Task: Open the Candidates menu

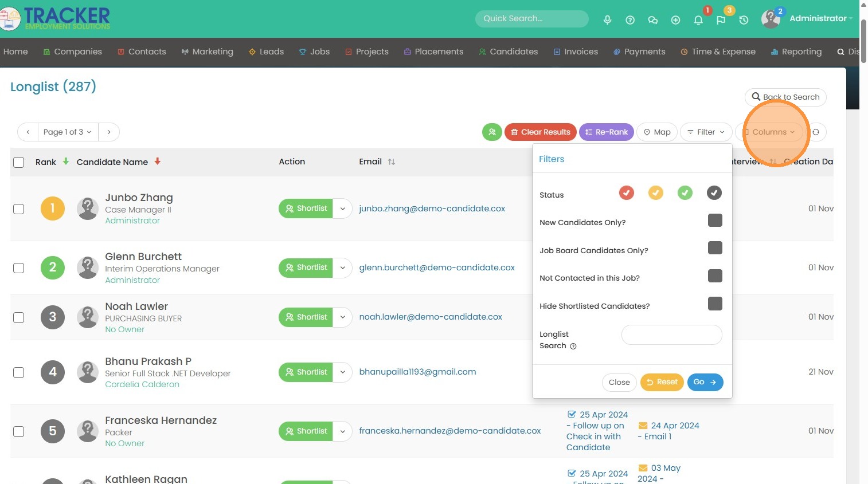Action: [509, 52]
